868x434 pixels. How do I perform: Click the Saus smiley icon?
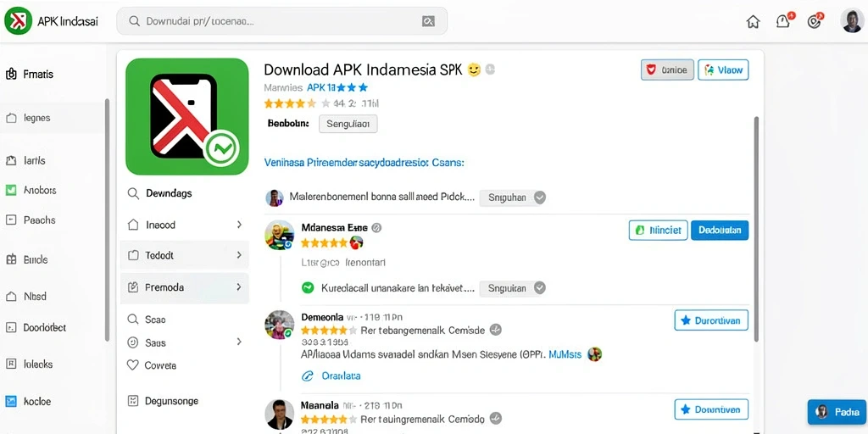[x=133, y=342]
